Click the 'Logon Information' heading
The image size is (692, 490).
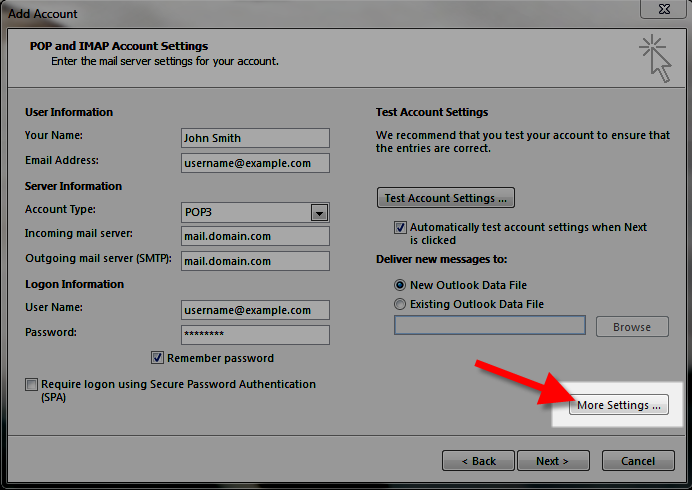click(74, 284)
